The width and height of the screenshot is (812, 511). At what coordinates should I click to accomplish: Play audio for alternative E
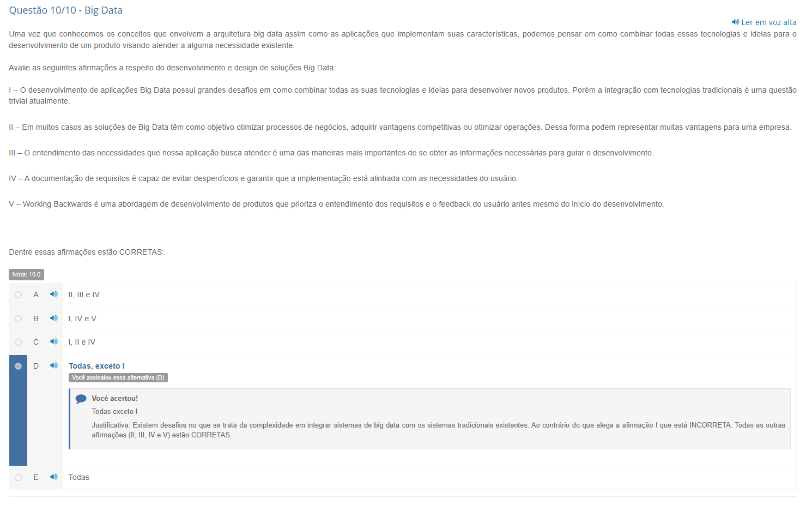(54, 477)
